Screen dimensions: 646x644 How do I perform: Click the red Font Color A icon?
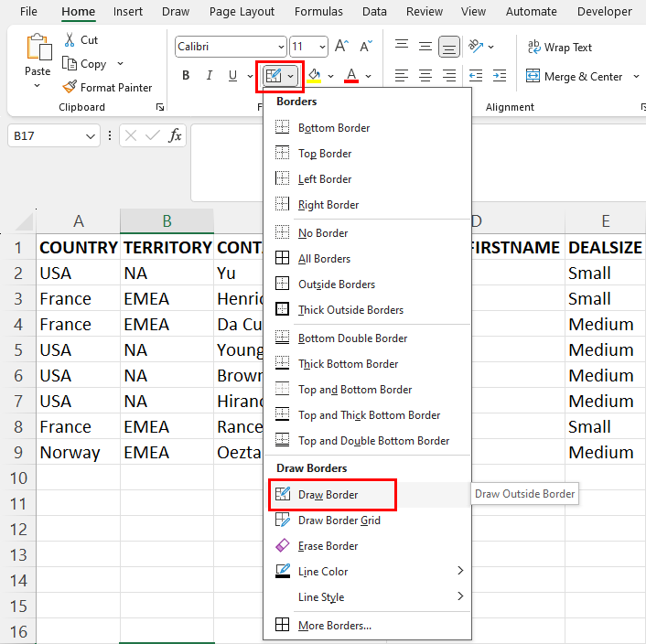(x=351, y=76)
